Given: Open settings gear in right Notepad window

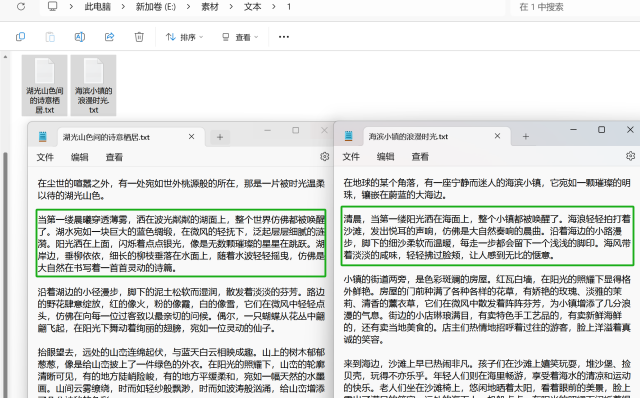Looking at the screenshot, I should [x=630, y=156].
